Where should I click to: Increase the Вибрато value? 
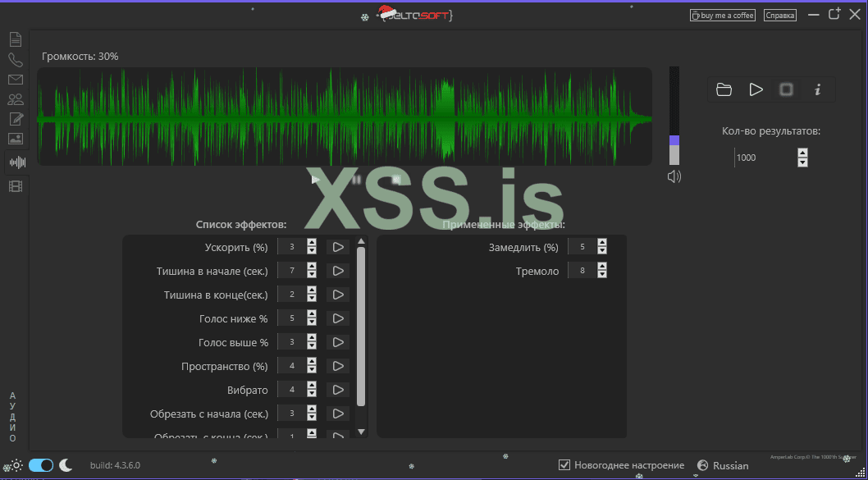point(312,386)
